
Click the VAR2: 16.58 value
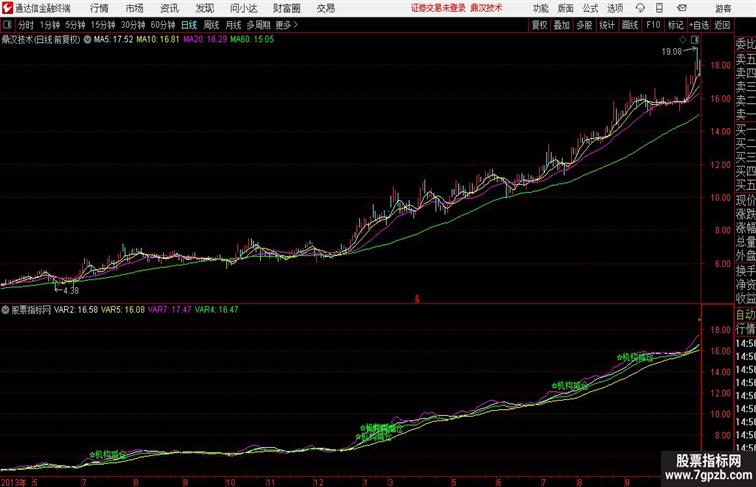pyautogui.click(x=76, y=310)
